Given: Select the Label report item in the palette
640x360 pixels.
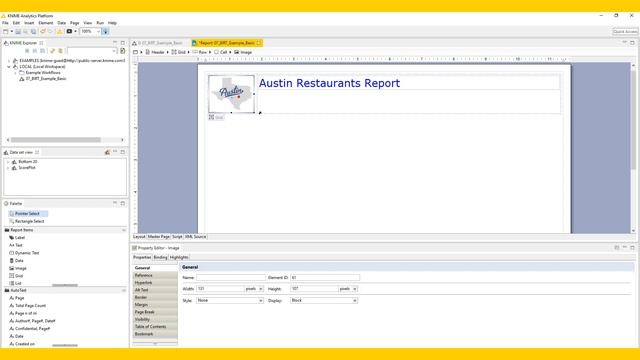Looking at the screenshot, I should coord(17,238).
